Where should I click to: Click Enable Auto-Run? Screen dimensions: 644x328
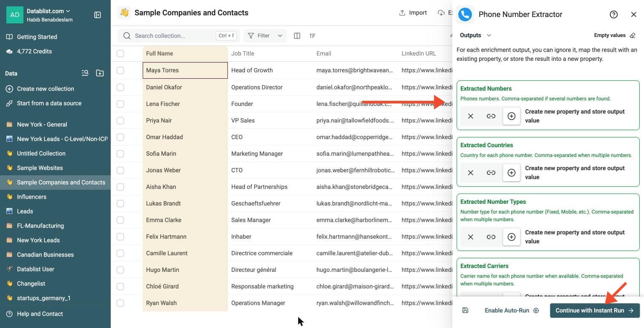512,311
